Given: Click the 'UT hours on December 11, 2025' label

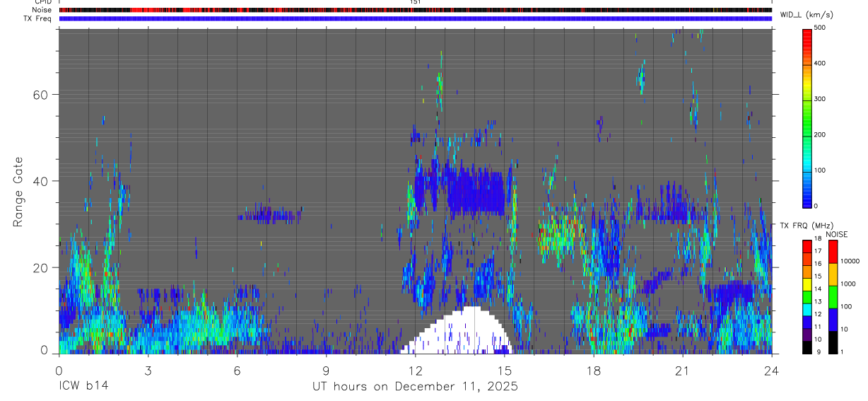Looking at the screenshot, I should click(416, 387).
